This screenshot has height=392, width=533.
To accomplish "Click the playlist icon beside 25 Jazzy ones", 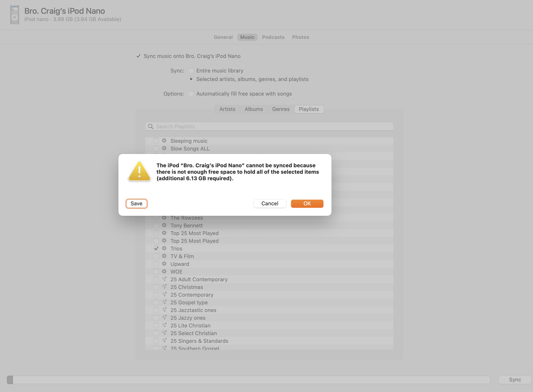I will coord(164,318).
